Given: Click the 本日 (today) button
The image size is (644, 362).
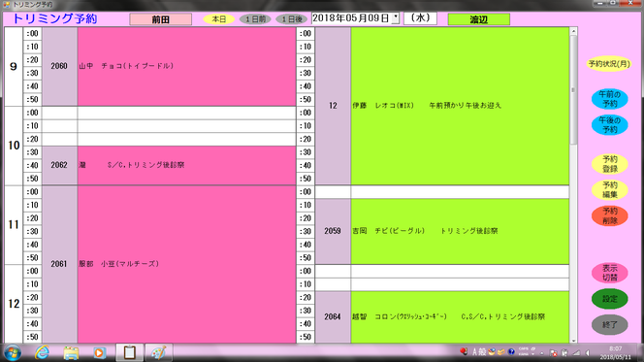Looking at the screenshot, I should click(x=219, y=18).
